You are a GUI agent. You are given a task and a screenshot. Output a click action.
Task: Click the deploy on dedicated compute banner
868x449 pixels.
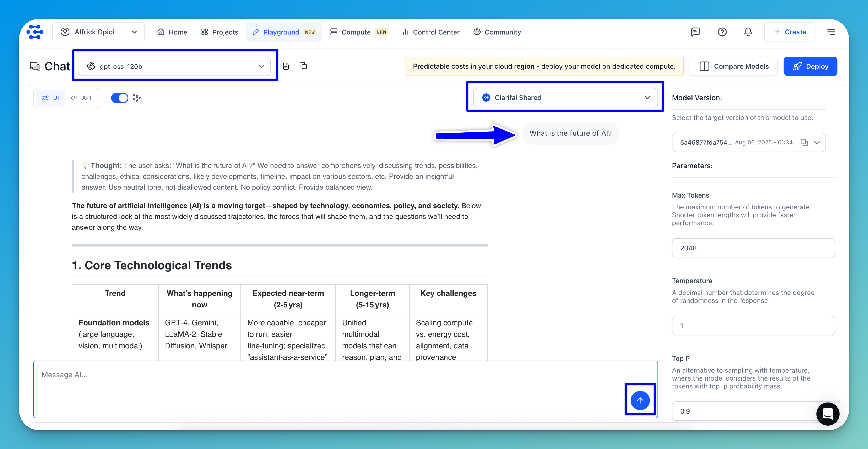tap(544, 66)
